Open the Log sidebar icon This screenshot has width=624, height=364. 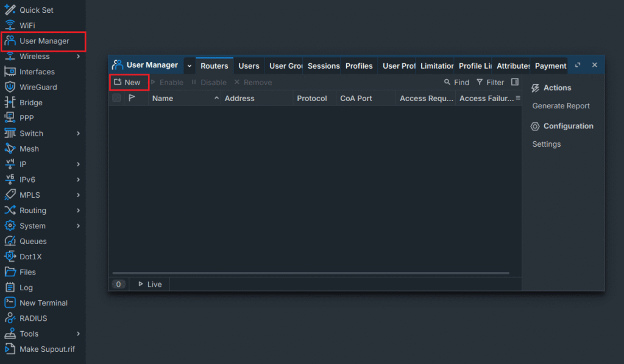pyautogui.click(x=10, y=287)
